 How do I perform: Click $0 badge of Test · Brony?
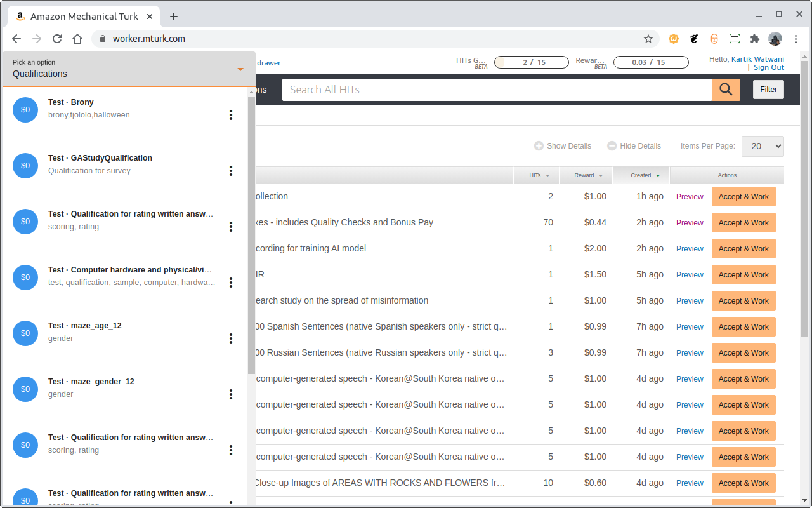click(25, 110)
